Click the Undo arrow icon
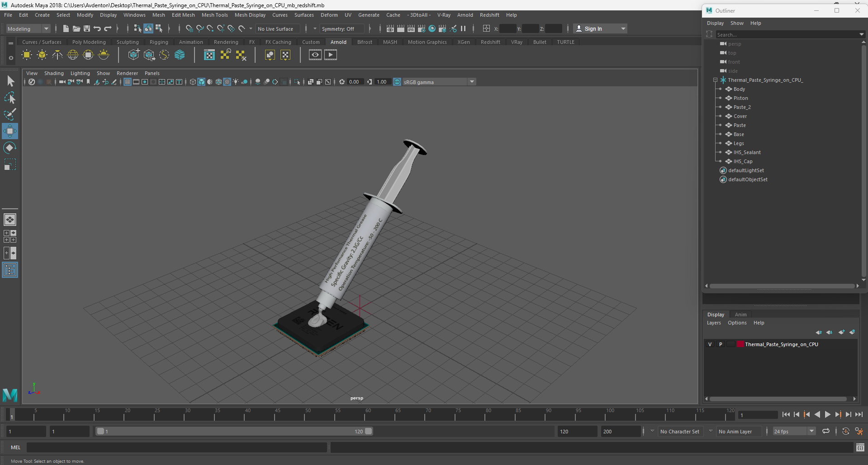 tap(97, 28)
